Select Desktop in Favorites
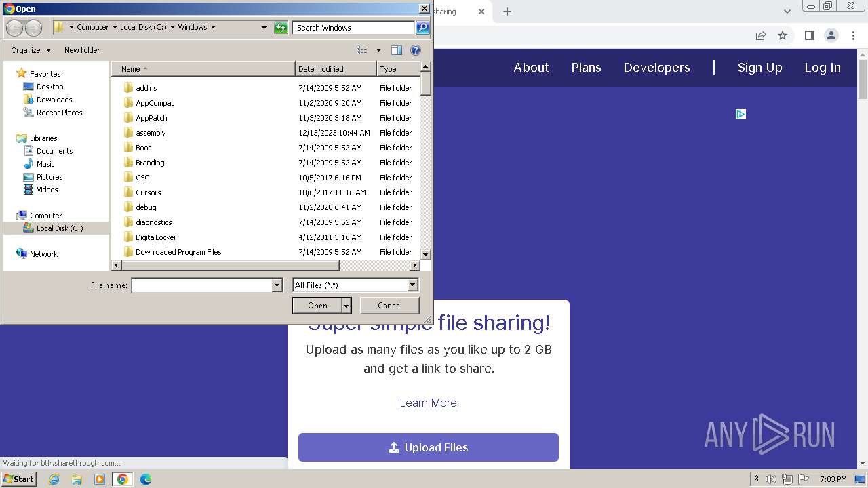Image resolution: width=868 pixels, height=488 pixels. (50, 87)
